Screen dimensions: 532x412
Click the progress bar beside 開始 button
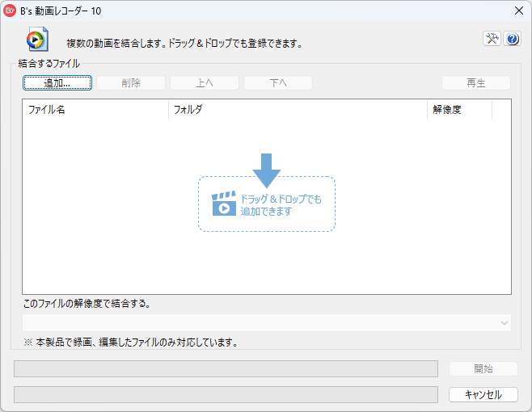click(226, 368)
